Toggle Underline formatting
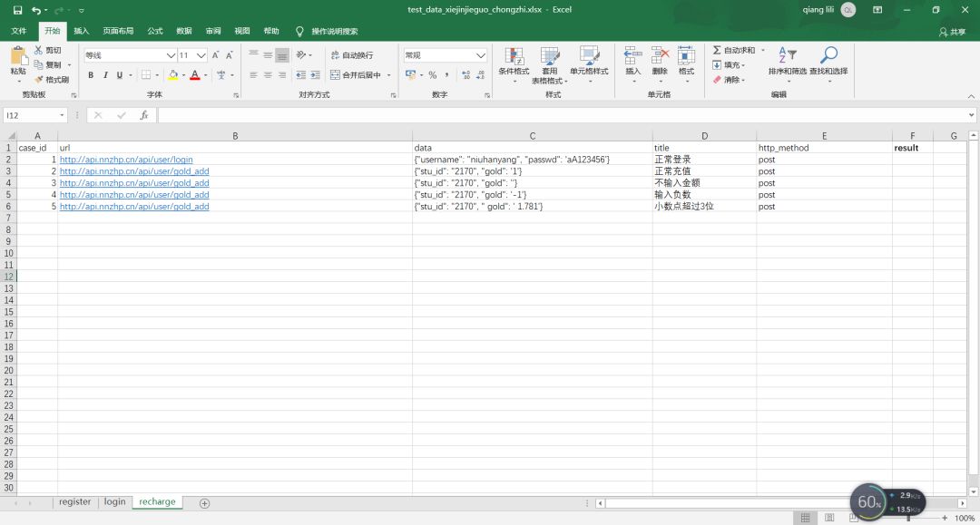Image resolution: width=980 pixels, height=525 pixels. point(120,75)
